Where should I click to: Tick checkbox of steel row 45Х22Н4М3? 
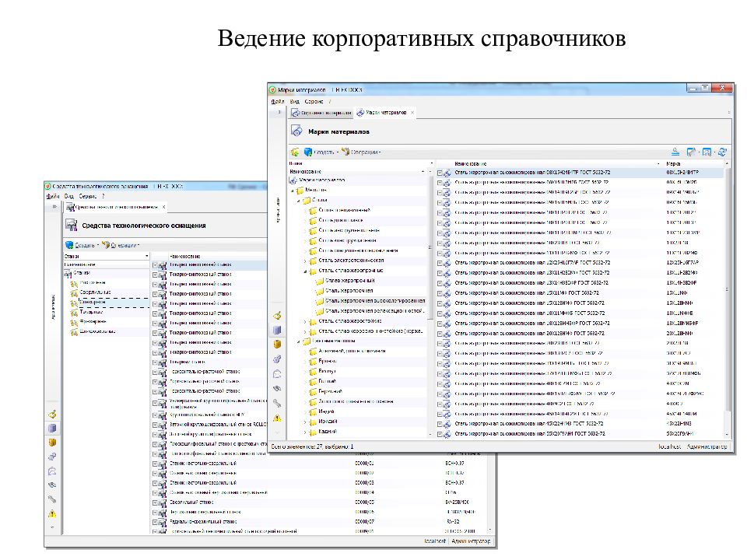point(440,424)
